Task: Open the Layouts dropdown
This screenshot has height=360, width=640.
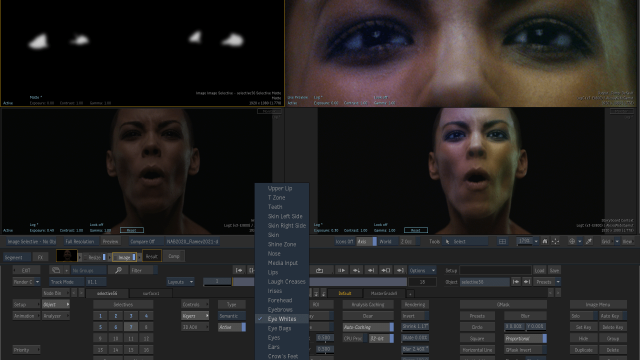Action: pyautogui.click(x=180, y=282)
